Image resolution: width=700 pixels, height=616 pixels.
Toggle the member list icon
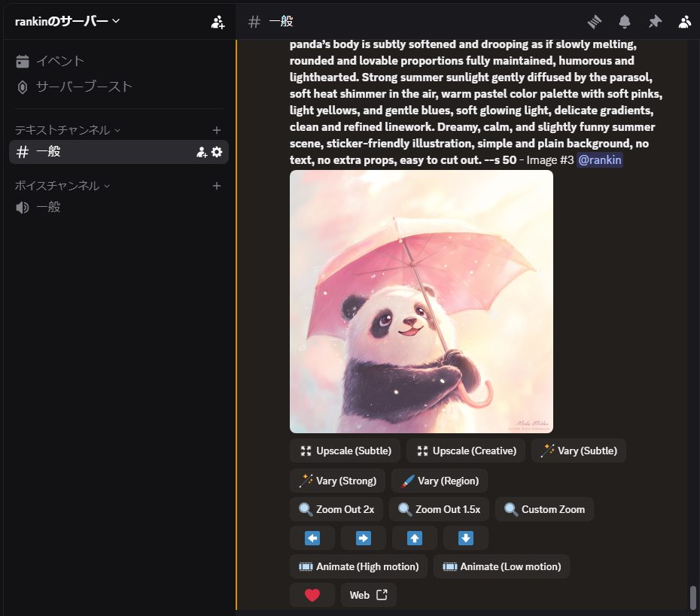coord(684,21)
